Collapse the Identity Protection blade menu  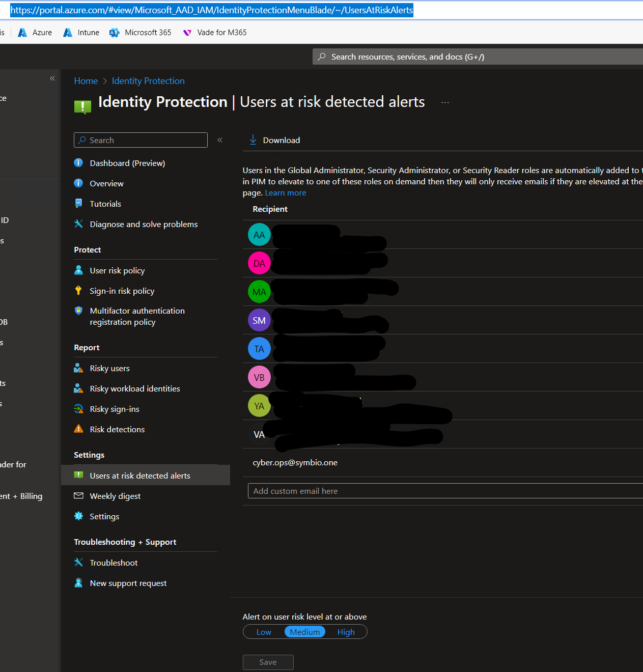(220, 140)
